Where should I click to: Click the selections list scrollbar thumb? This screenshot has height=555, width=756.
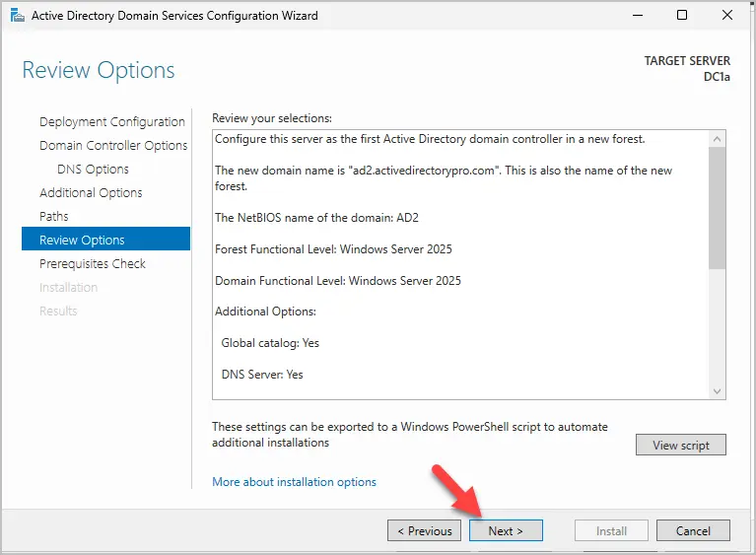717,208
